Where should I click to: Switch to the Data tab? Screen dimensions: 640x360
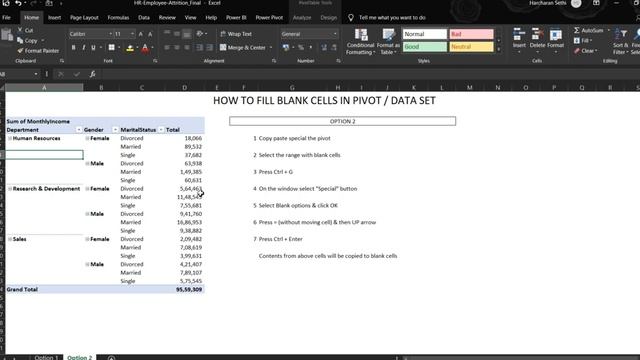[x=144, y=18]
